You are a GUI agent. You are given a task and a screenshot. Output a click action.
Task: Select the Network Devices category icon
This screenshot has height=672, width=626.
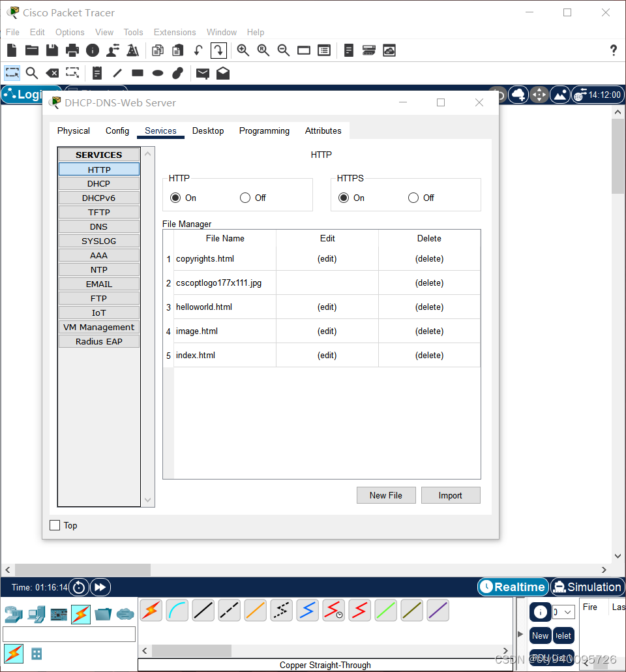point(14,614)
